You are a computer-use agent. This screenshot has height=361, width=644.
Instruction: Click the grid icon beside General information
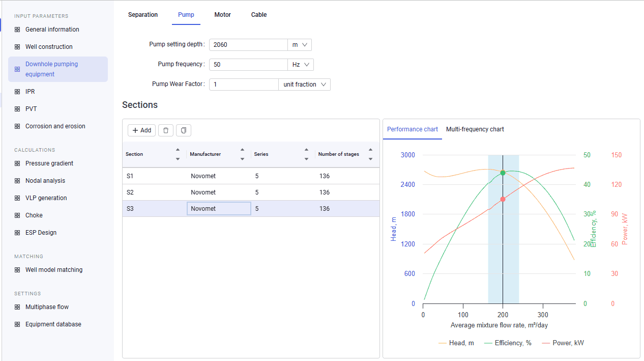click(17, 30)
